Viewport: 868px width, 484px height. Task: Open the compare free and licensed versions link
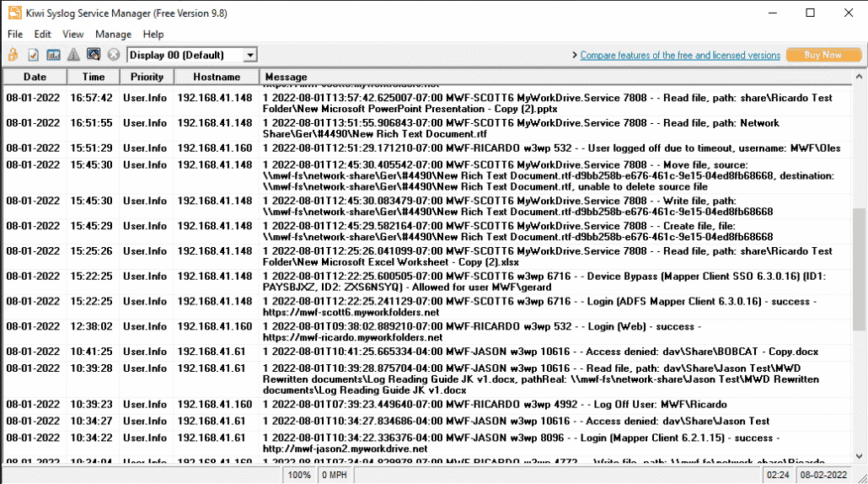[680, 56]
